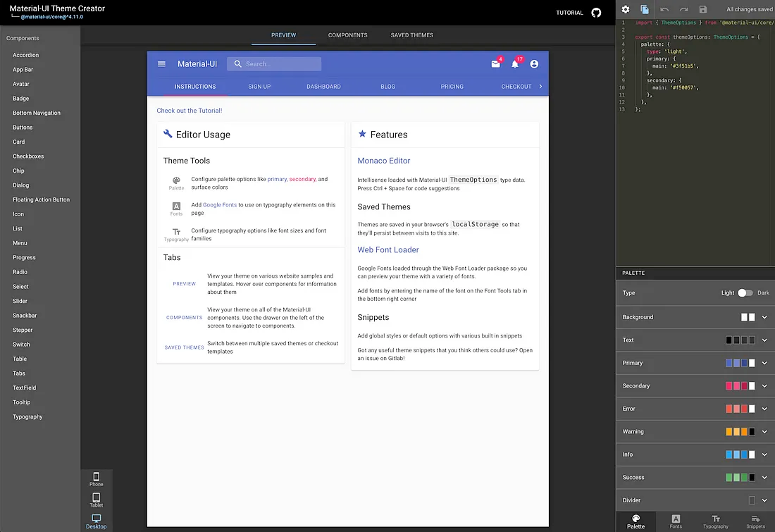Open the Fonts tools tab
775x532 pixels.
pyautogui.click(x=676, y=521)
